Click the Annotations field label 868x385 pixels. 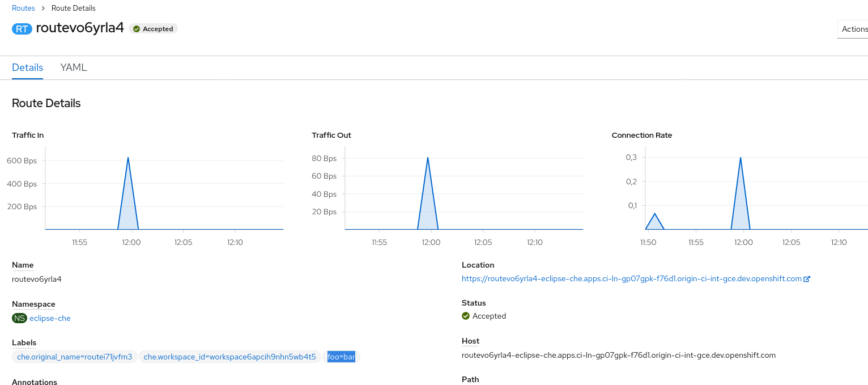point(35,382)
